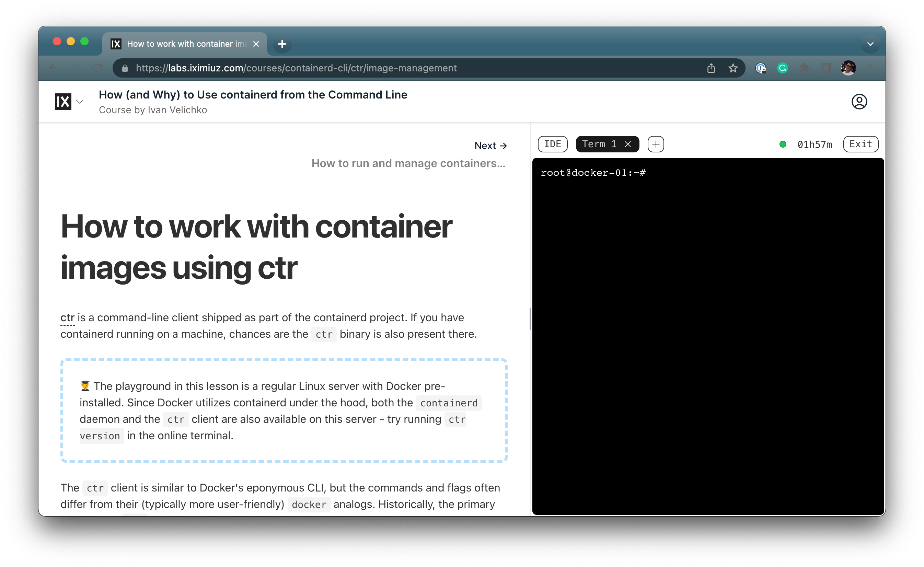The height and width of the screenshot is (567, 924).
Task: Open the tab search dropdown arrow
Action: (x=870, y=44)
